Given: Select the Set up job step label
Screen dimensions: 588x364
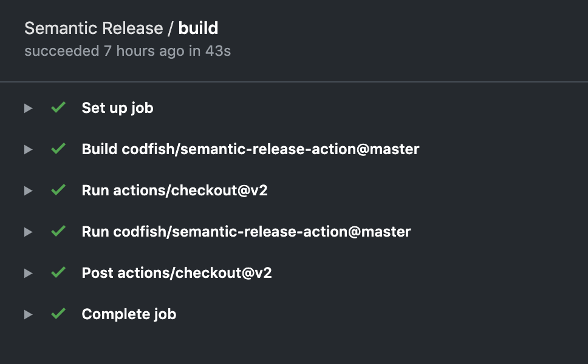Looking at the screenshot, I should point(117,107).
